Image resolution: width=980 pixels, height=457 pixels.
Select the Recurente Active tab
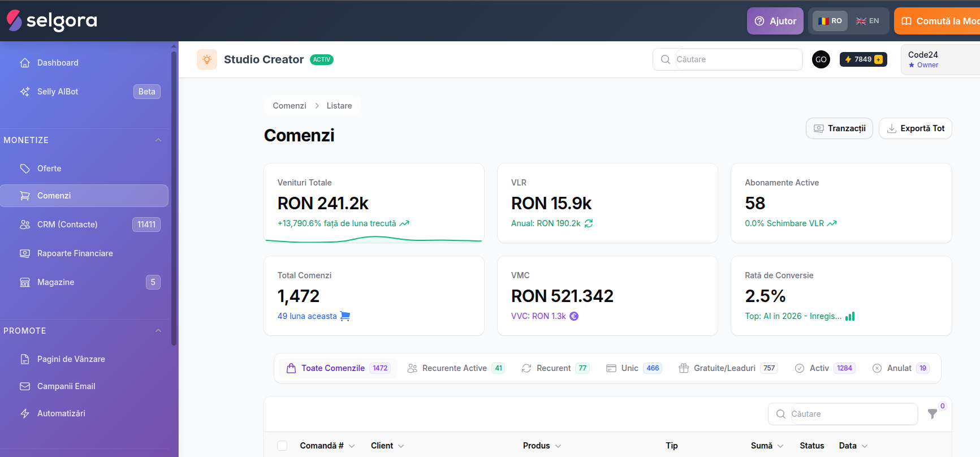pos(456,368)
